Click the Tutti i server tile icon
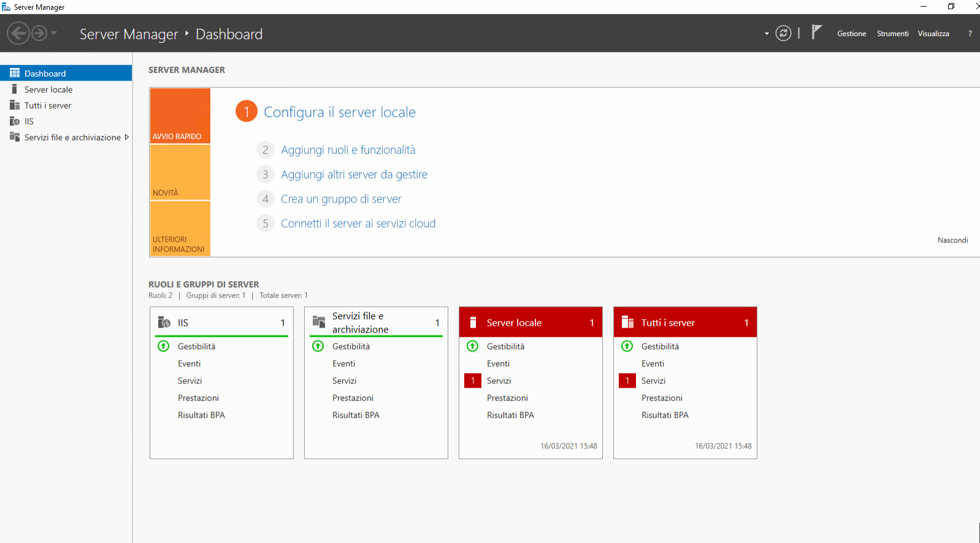980x543 pixels. (x=627, y=322)
